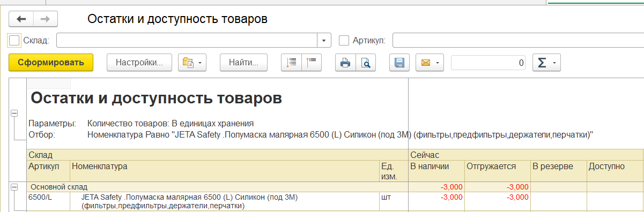Open the Склад field dropdown arrow
644x212 pixels.
click(324, 40)
